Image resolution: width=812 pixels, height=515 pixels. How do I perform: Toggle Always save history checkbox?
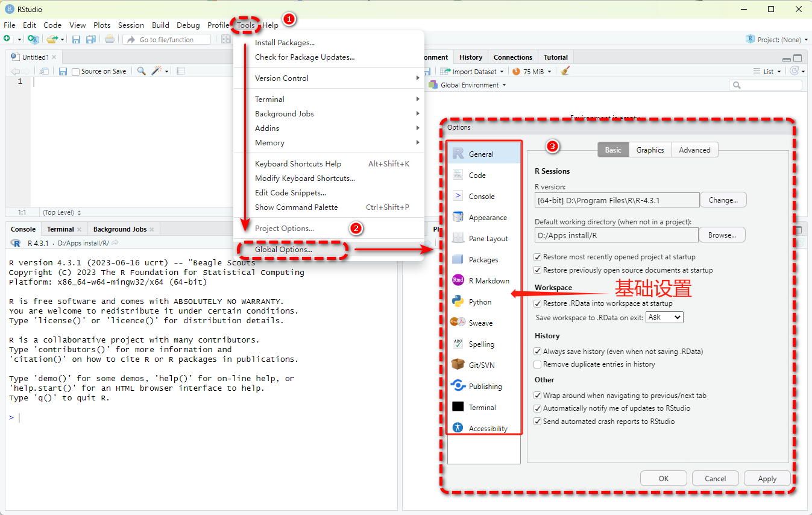pos(538,351)
